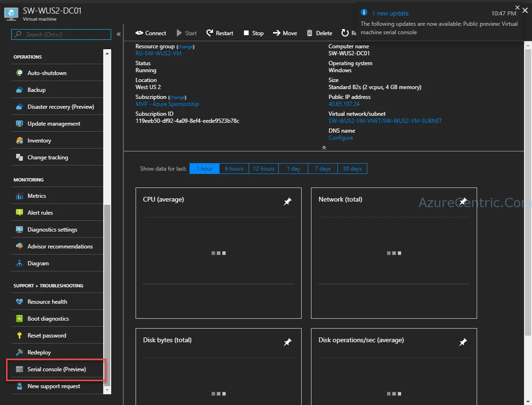532x405 pixels.
Task: Click the Change tracking icon
Action: pyautogui.click(x=19, y=157)
